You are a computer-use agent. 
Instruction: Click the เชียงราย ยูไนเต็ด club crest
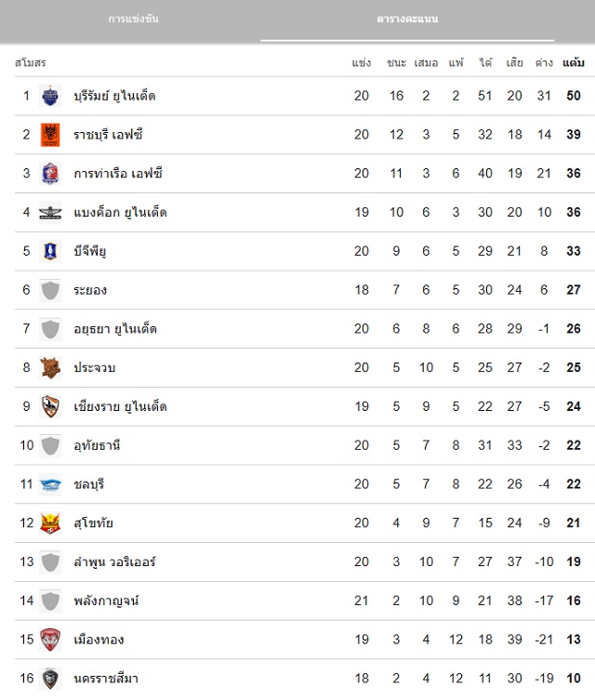pos(50,407)
